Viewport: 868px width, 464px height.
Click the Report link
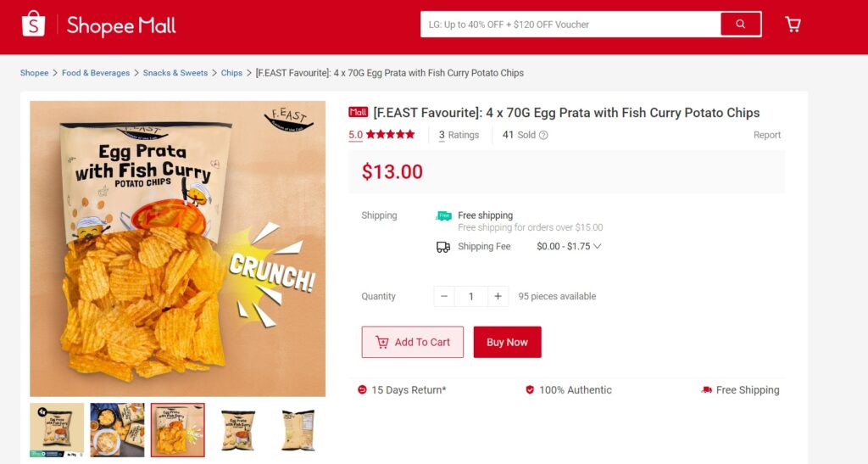point(767,135)
